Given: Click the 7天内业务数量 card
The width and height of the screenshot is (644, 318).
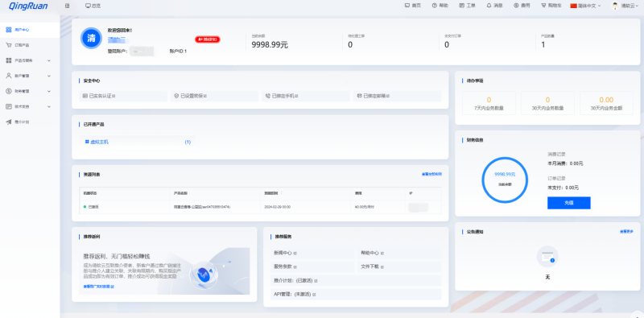Looking at the screenshot, I should pyautogui.click(x=489, y=103).
